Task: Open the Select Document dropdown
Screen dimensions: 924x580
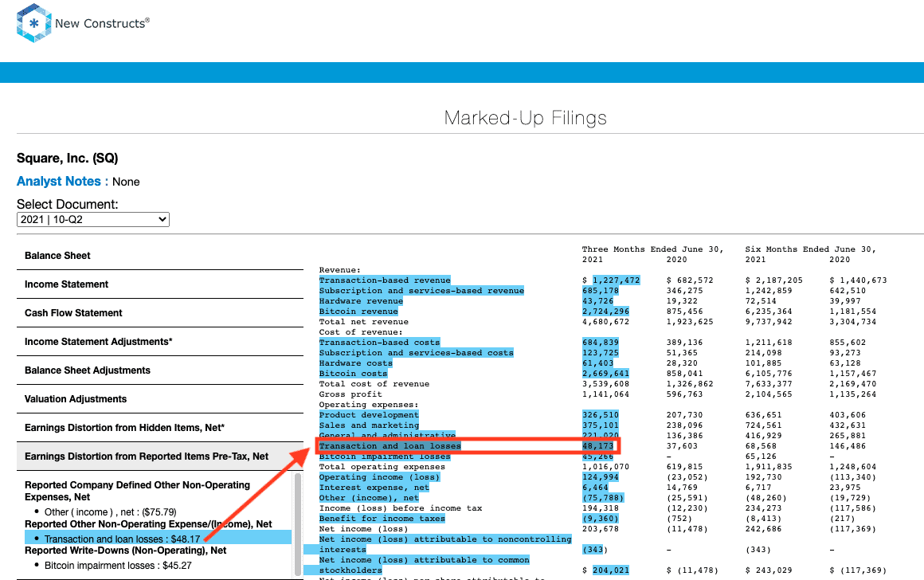Action: 93,219
